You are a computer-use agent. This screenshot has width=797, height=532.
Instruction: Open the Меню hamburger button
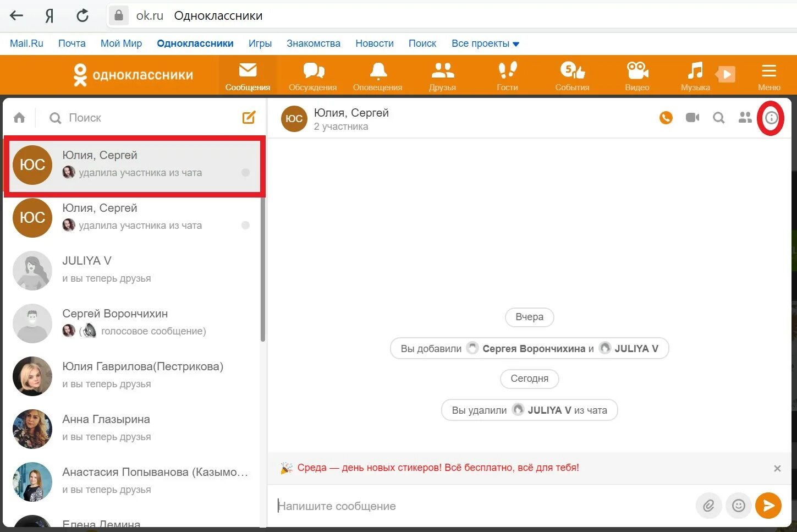click(x=769, y=76)
